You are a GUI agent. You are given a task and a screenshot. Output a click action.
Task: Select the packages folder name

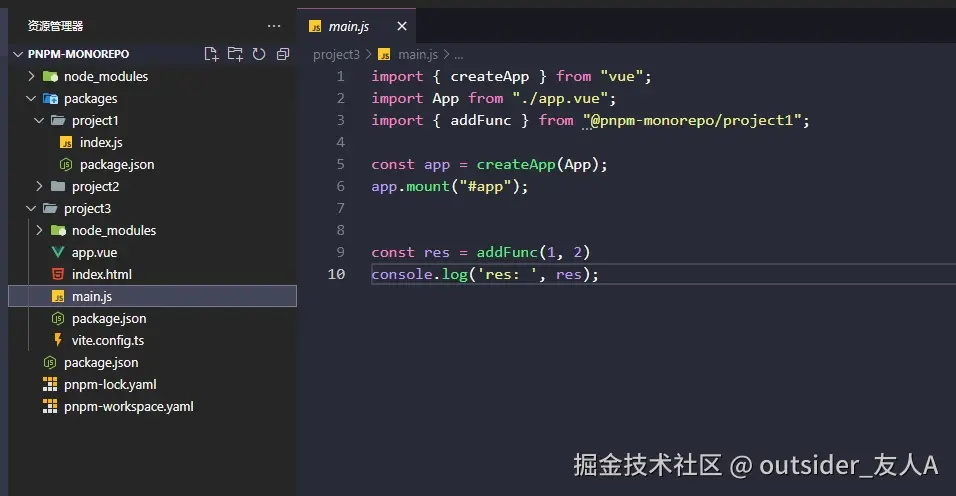point(91,99)
